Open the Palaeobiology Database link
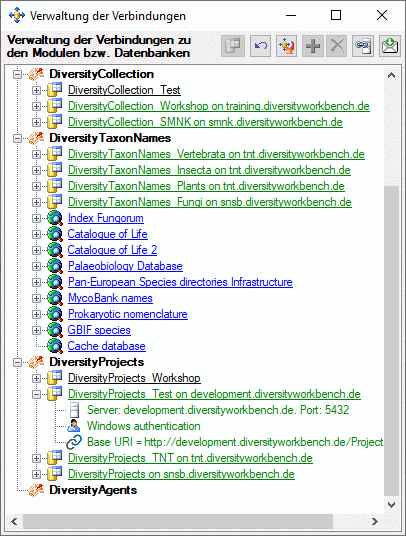The width and height of the screenshot is (406, 536). click(x=125, y=266)
